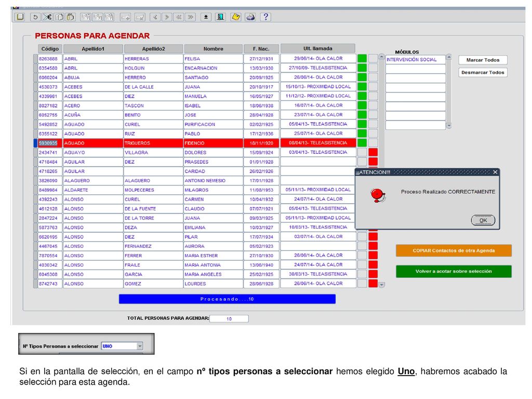The image size is (532, 399).
Task: Click the blue Procesando progress bar
Action: [x=227, y=299]
